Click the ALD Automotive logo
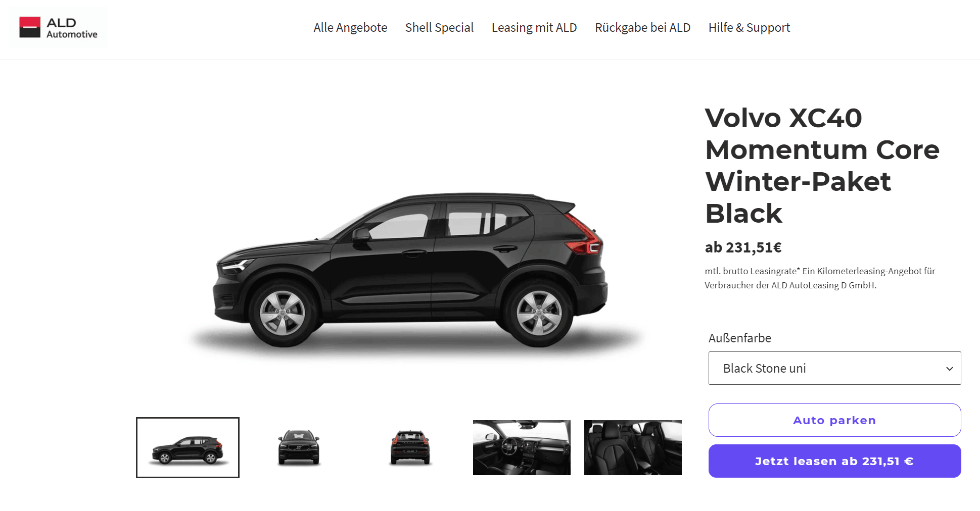Screen dimensions: 980x511 pos(58,28)
